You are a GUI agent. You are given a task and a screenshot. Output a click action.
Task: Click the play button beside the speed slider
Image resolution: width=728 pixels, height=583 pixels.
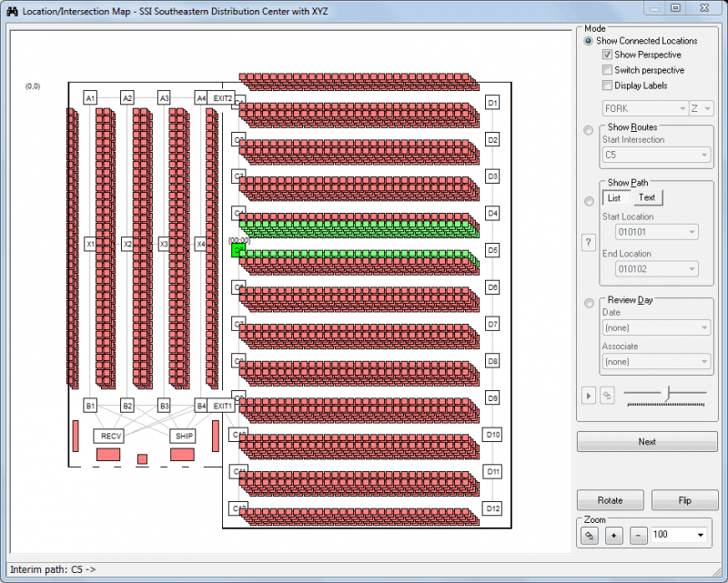(x=589, y=396)
